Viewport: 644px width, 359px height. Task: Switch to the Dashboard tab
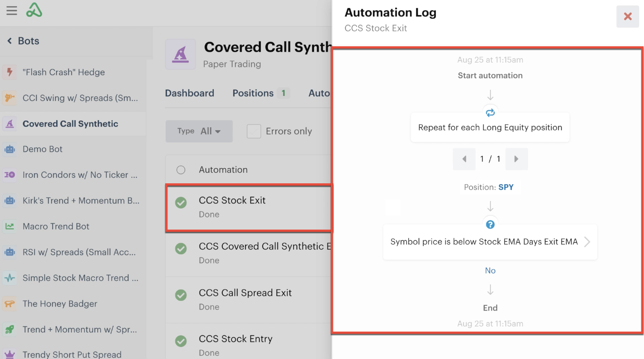point(190,93)
